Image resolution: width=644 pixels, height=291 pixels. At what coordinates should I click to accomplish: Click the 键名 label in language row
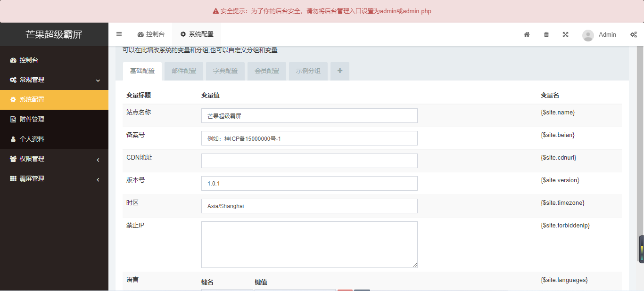pos(207,282)
